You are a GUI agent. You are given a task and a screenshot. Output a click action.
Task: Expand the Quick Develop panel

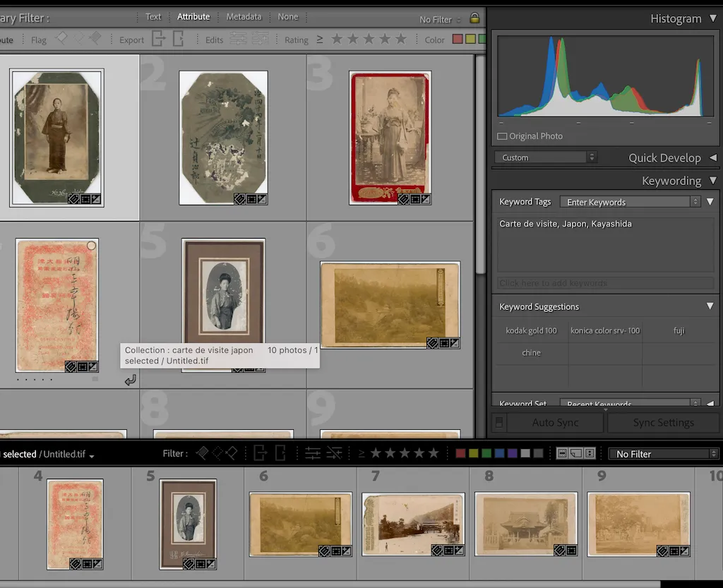pos(713,157)
